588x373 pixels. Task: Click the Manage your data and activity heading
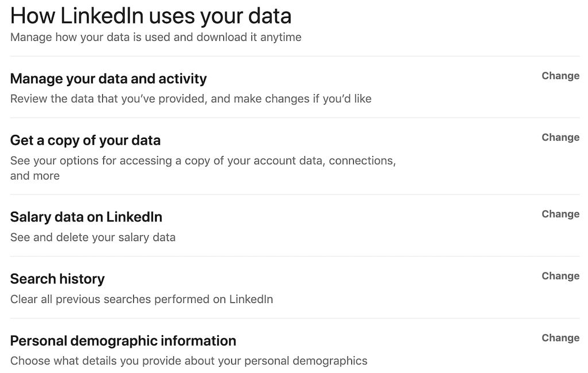click(109, 79)
